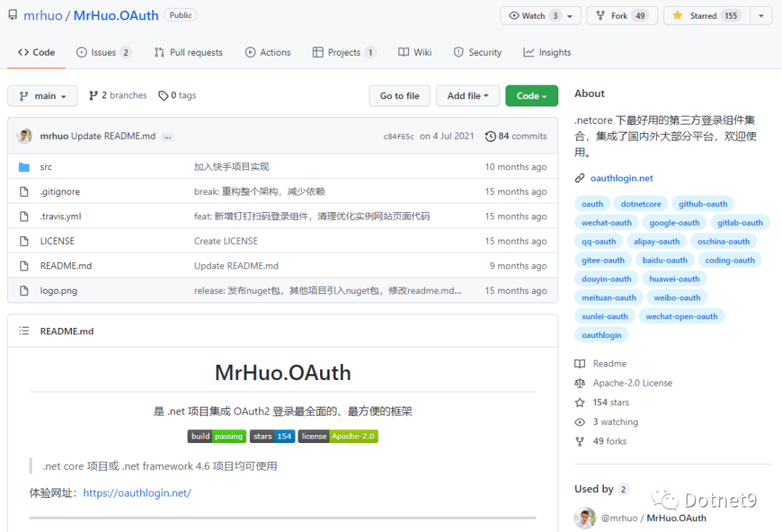The width and height of the screenshot is (782, 532).
Task: Select the weibo-oauth topic tag
Action: 677,297
